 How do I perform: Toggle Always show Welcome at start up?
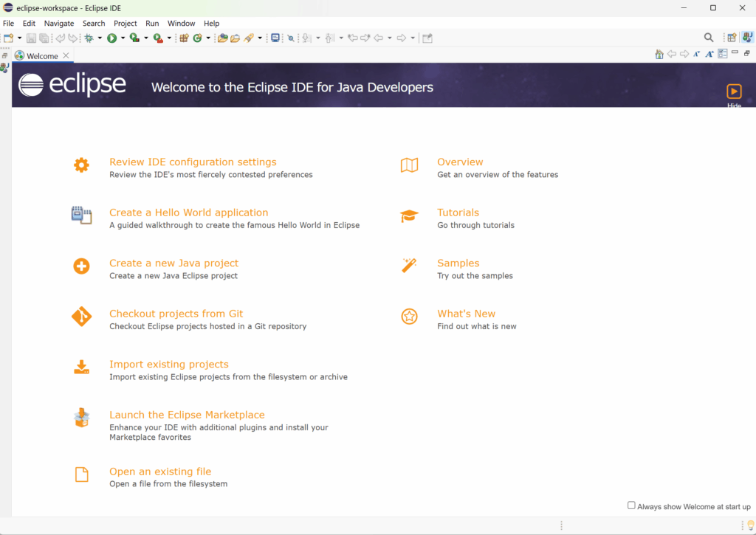pos(631,505)
